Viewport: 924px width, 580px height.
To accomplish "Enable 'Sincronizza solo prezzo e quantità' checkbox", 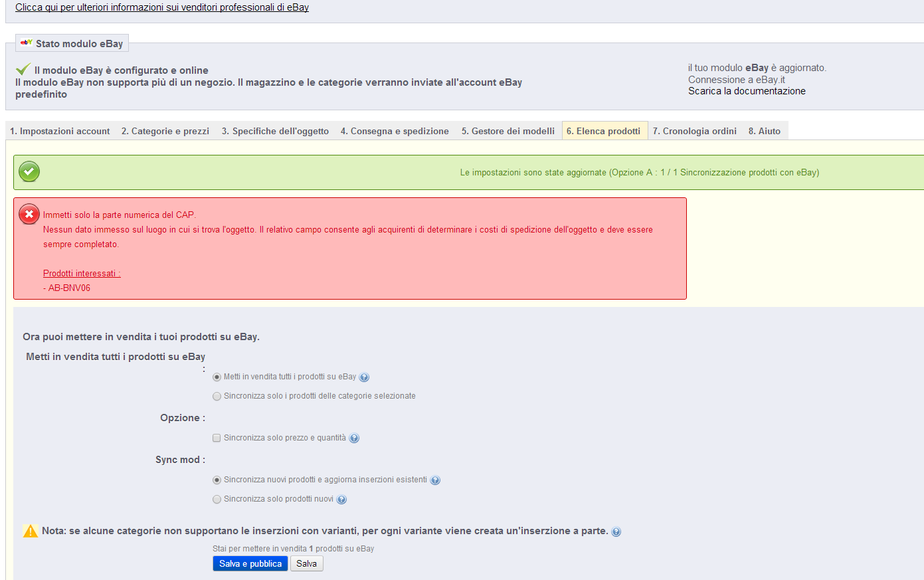I will click(x=217, y=438).
